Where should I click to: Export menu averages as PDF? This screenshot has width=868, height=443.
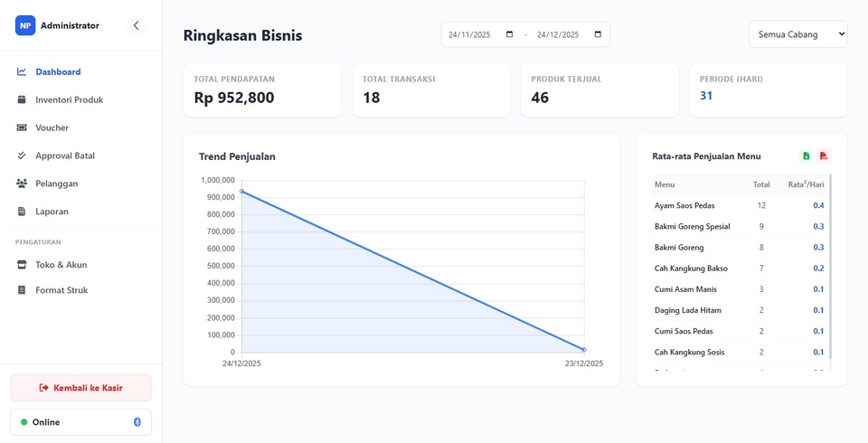[824, 156]
